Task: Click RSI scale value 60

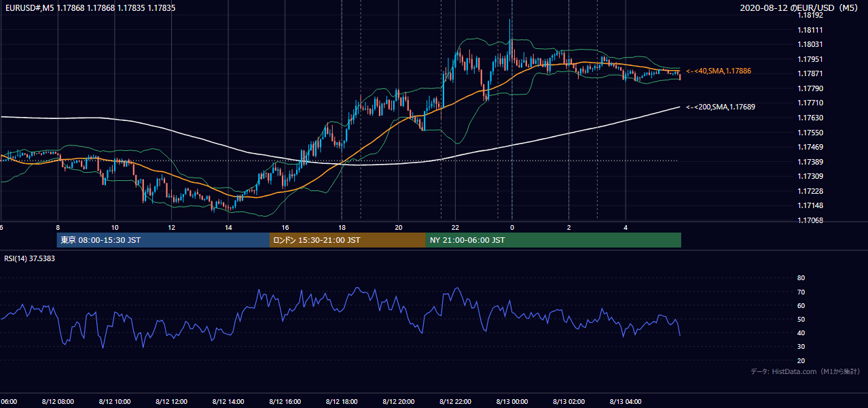Action: (801, 305)
